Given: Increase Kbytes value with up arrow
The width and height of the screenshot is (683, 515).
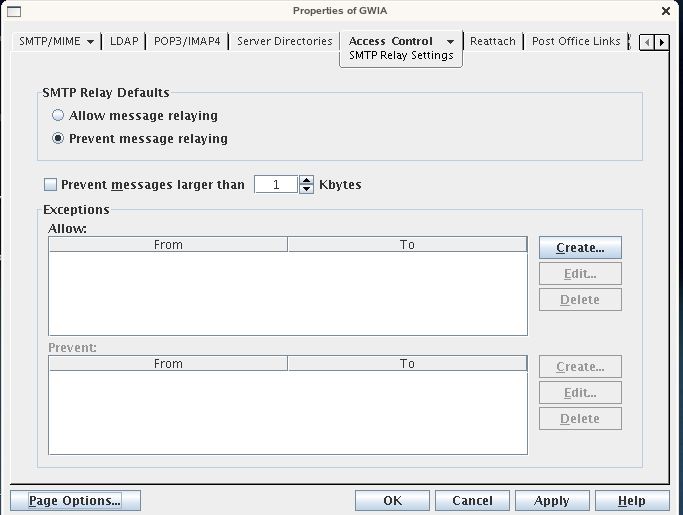Looking at the screenshot, I should 307,180.
